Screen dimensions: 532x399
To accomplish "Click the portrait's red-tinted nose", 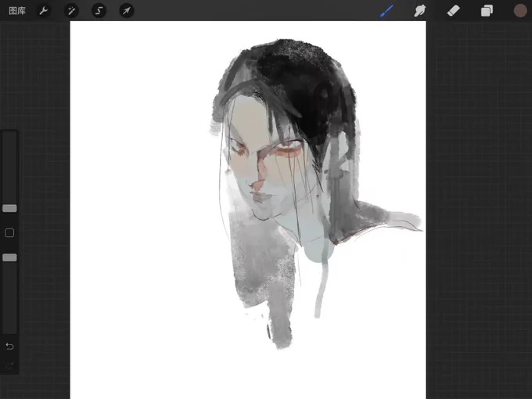I will pos(260,174).
